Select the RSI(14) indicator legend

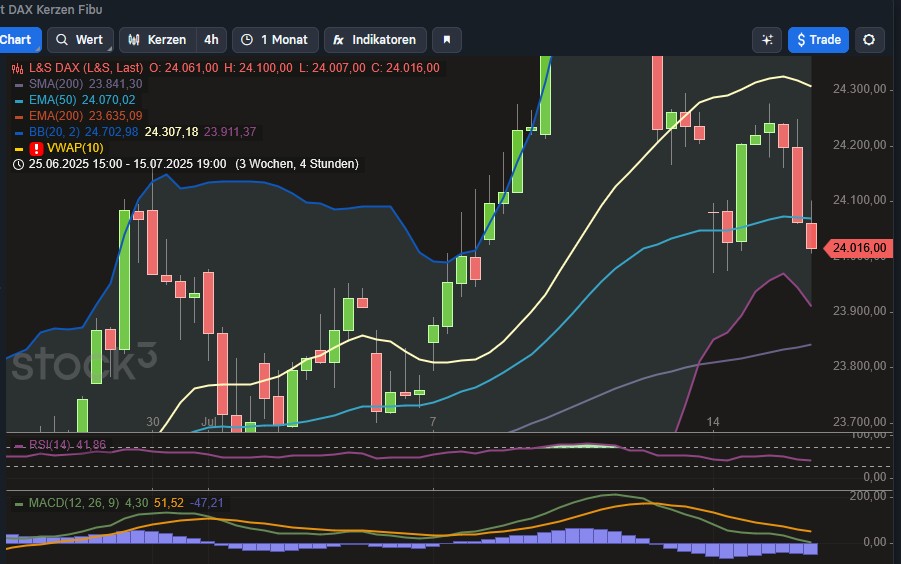49,445
